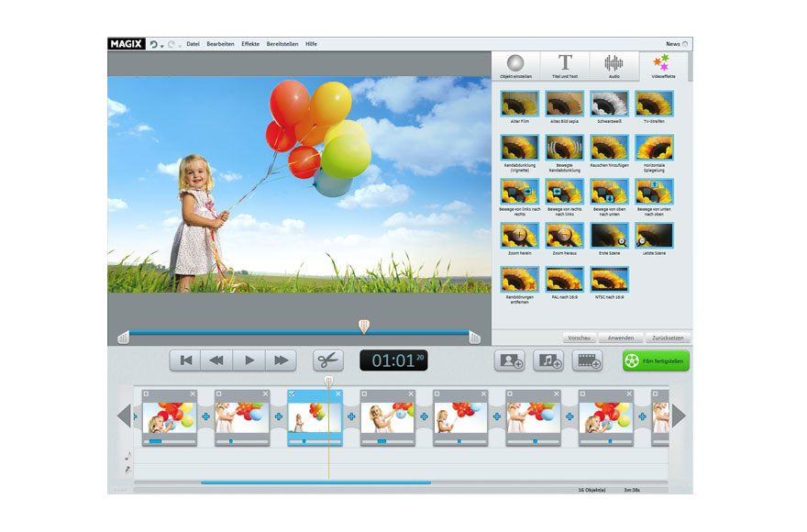Viewport: 807px width, 532px height.
Task: Click the undo arrow icon
Action: point(153,44)
